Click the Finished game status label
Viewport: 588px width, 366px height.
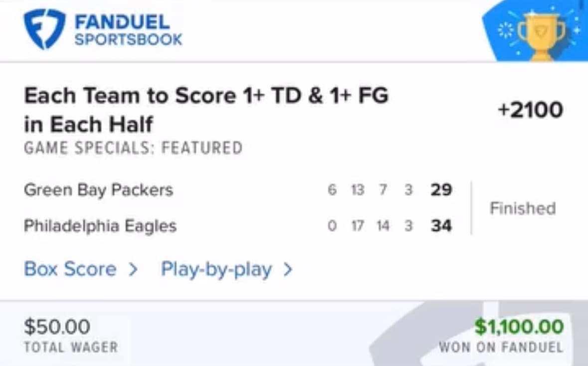coord(523,208)
